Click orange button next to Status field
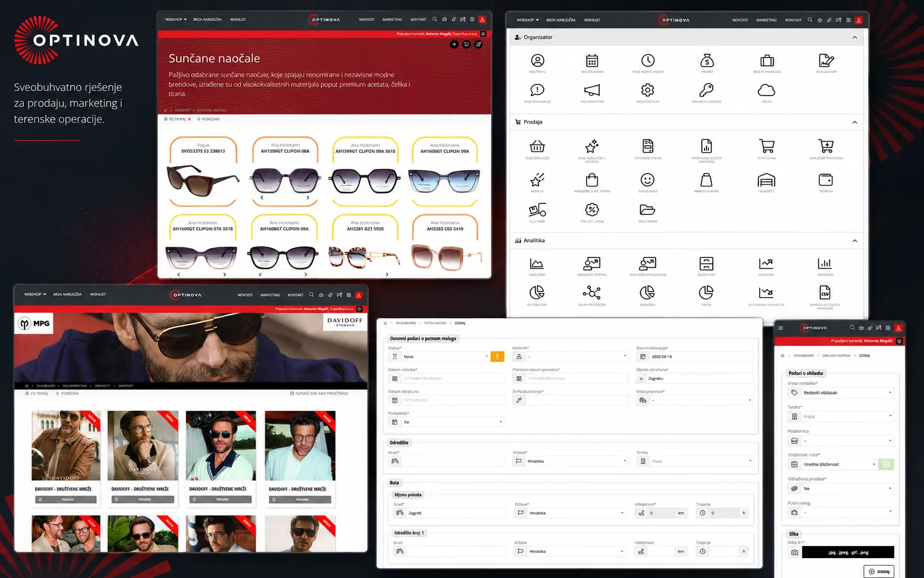The width and height of the screenshot is (924, 578). pos(498,357)
